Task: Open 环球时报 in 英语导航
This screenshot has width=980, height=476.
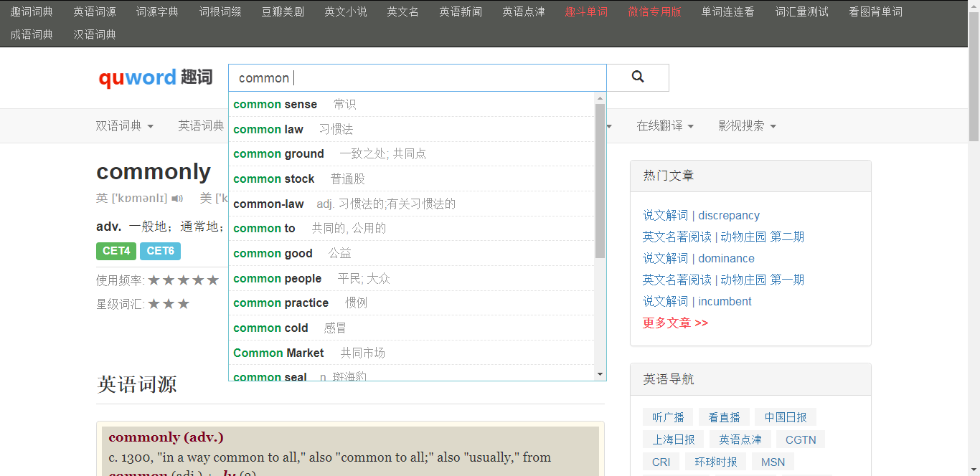Action: [x=716, y=462]
